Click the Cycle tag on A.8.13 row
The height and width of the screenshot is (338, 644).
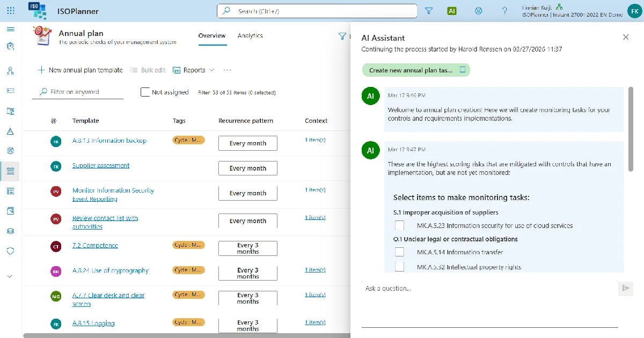pos(188,140)
